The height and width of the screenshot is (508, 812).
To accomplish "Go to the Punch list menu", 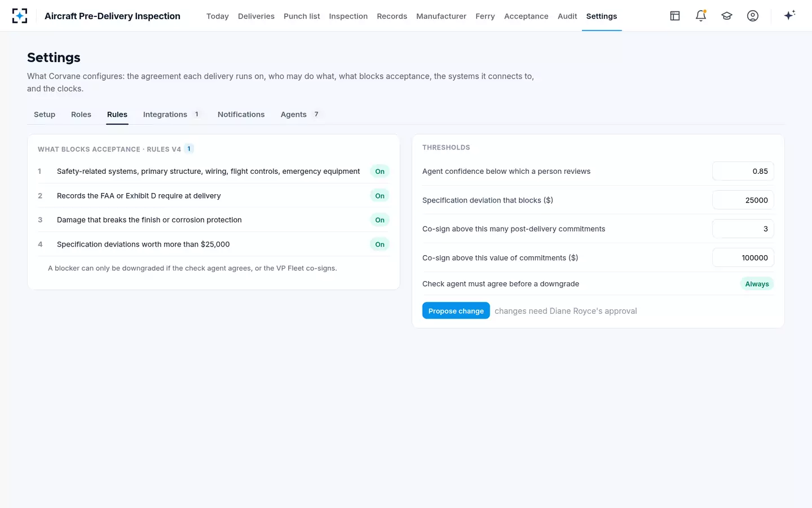I will 302,16.
